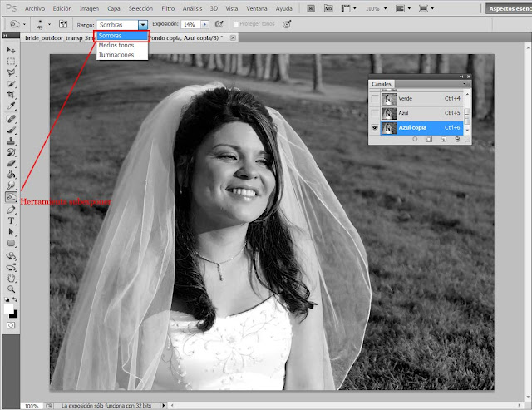Enable the Proteger tonos checkbox
This screenshot has width=532, height=410.
(236, 24)
